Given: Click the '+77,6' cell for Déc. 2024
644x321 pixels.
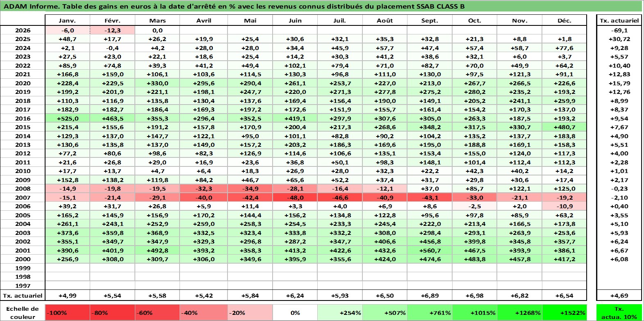Looking at the screenshot, I should [564, 48].
